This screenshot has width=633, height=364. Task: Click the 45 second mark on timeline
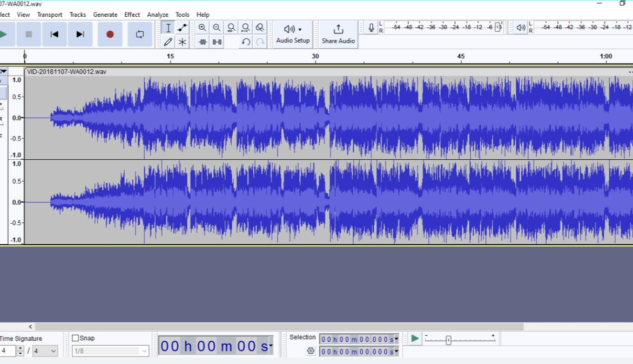pyautogui.click(x=461, y=57)
